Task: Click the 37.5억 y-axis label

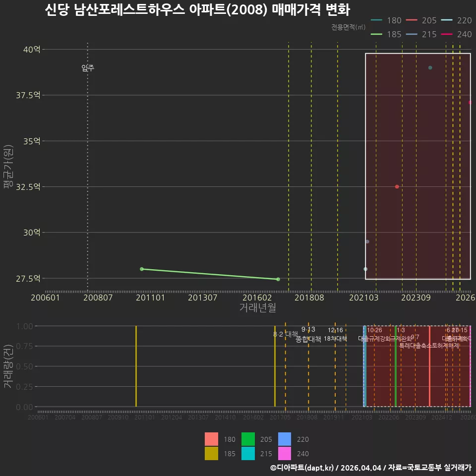Action: pyautogui.click(x=28, y=95)
